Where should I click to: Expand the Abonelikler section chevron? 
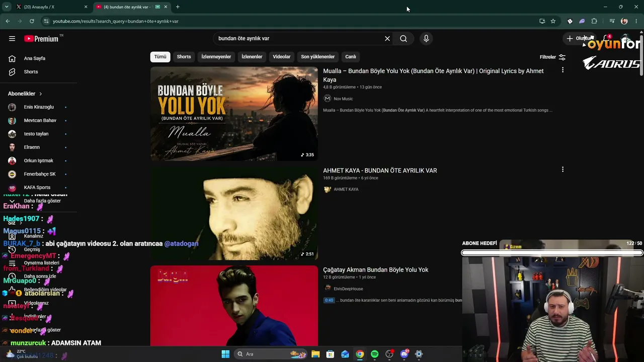pyautogui.click(x=41, y=94)
